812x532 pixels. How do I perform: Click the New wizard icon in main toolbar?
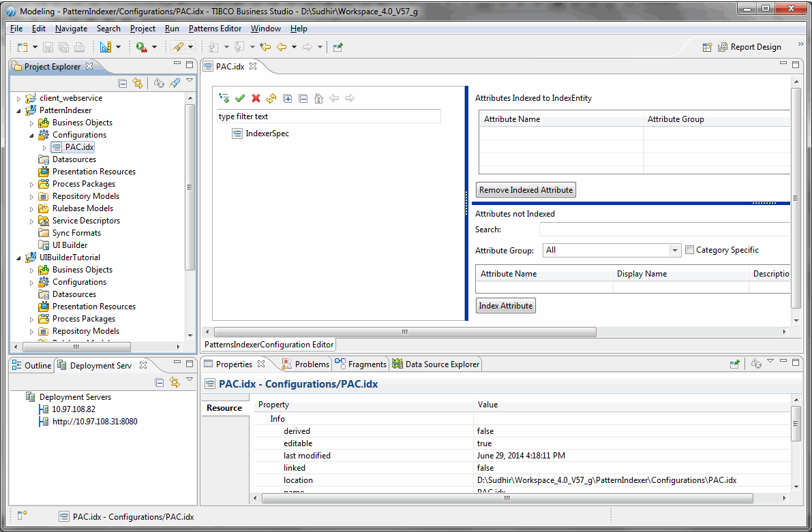pos(22,47)
